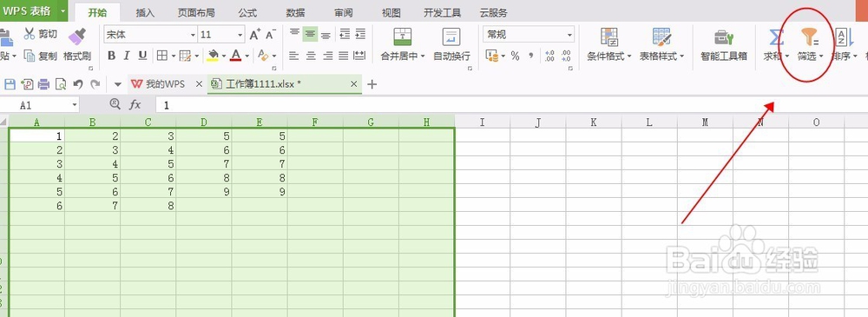Toggle Bold formatting
Viewport: 868px width, 317px height.
point(111,56)
